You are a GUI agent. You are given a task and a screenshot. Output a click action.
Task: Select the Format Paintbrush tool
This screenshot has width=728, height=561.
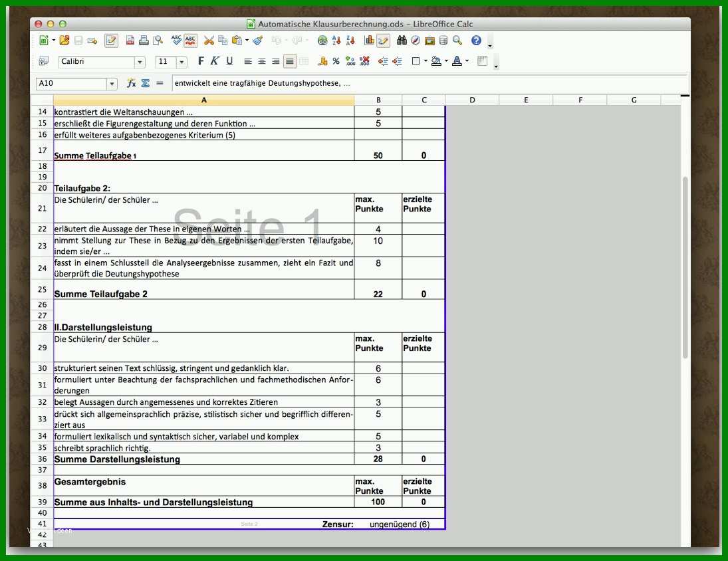point(258,41)
